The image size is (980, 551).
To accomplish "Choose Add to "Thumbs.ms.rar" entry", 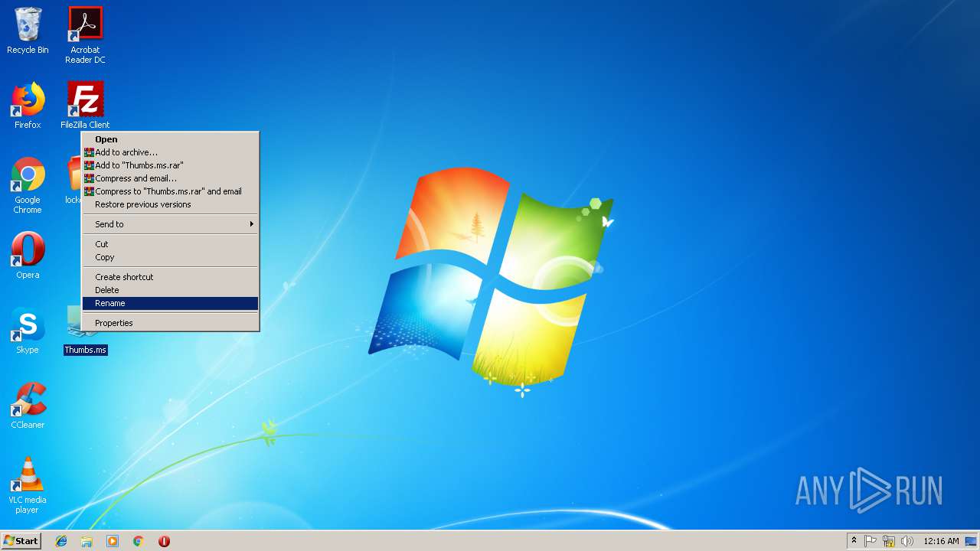I will pos(170,165).
